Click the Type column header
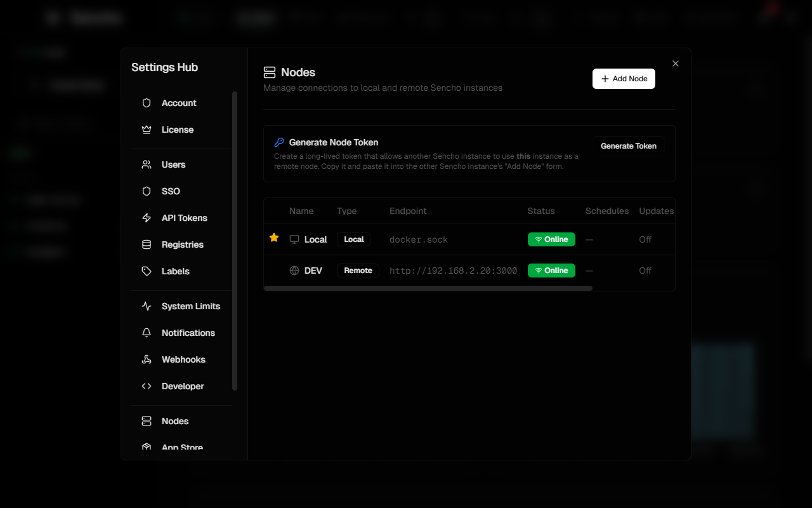 tap(347, 211)
